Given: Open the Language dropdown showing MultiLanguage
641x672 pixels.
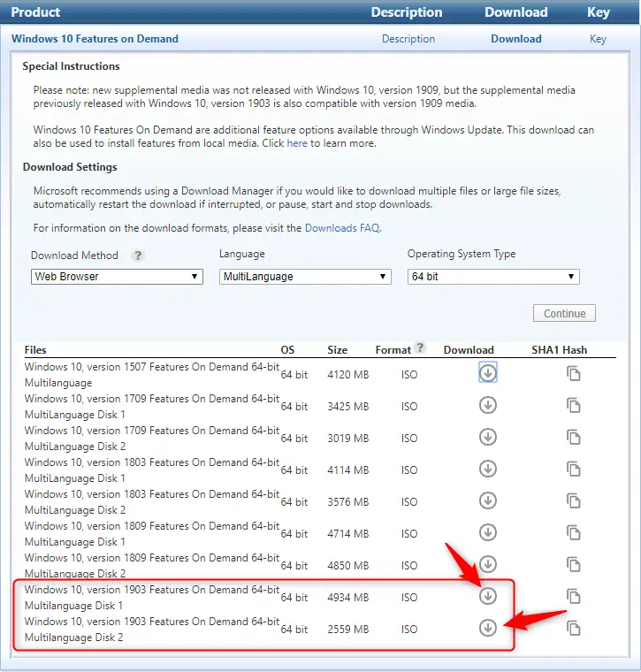Looking at the screenshot, I should click(305, 277).
